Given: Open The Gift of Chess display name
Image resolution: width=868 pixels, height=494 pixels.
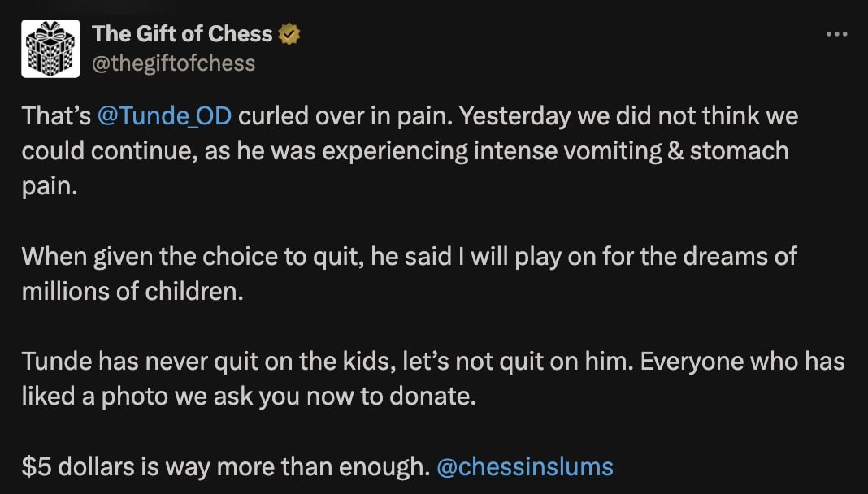Looking at the screenshot, I should pyautogui.click(x=182, y=34).
